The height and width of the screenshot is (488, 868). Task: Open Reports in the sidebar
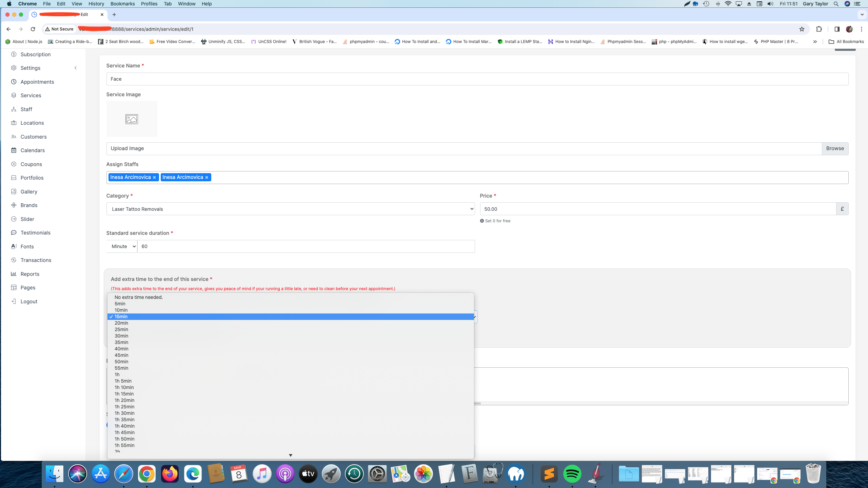coord(30,274)
